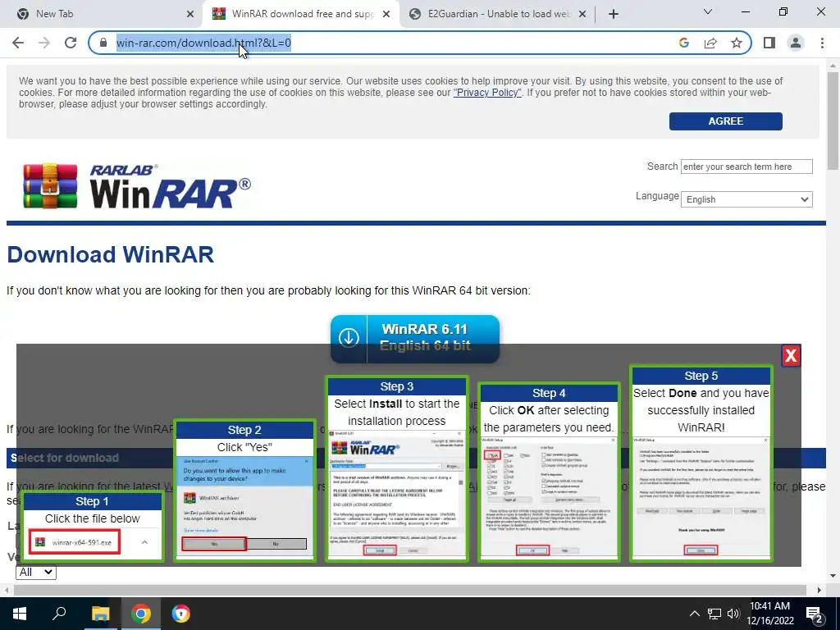
Task: Open the Privacy Policy link
Action: (x=487, y=93)
